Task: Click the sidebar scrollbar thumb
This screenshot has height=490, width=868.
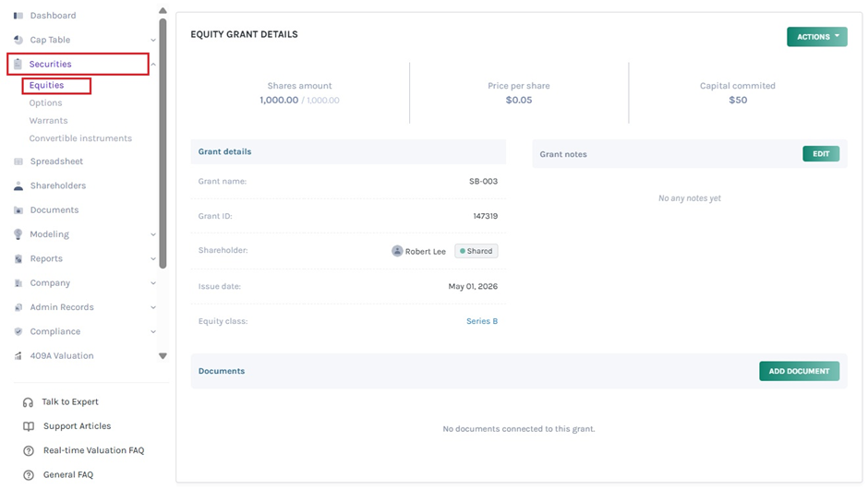Action: pos(163,144)
